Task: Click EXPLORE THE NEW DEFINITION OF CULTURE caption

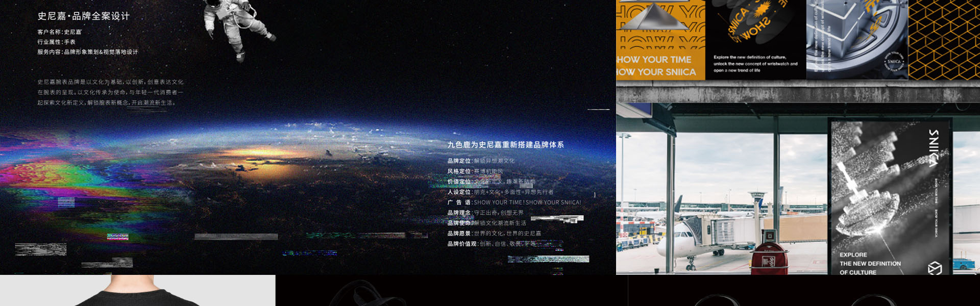Action: pyautogui.click(x=870, y=264)
